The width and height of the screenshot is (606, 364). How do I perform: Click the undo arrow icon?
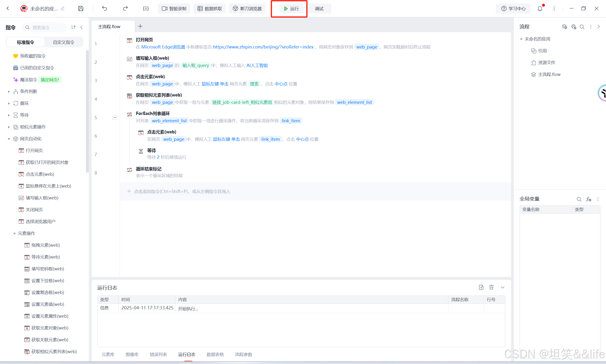point(105,9)
